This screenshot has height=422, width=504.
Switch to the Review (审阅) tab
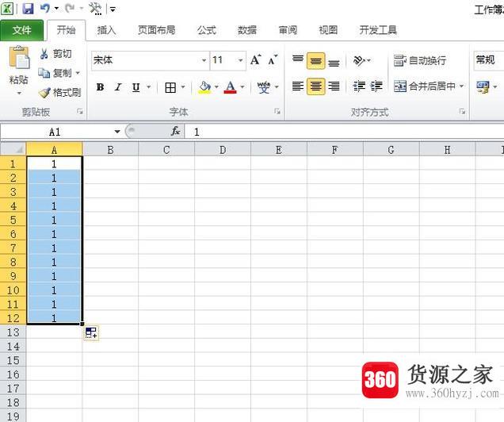tap(288, 30)
